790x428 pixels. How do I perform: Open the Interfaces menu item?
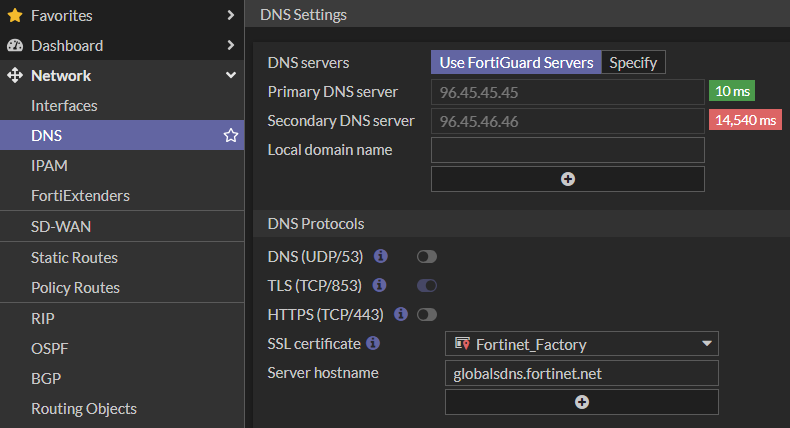tap(64, 106)
